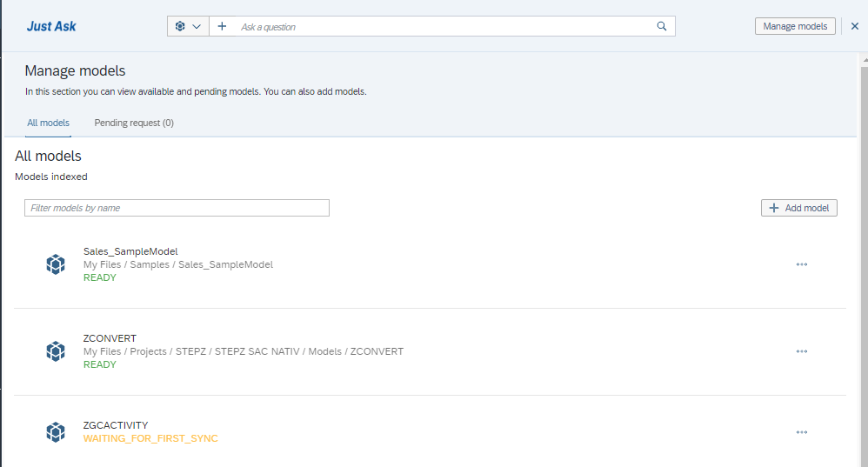Image resolution: width=868 pixels, height=467 pixels.
Task: Select the ZCONVERT model name
Action: [110, 338]
